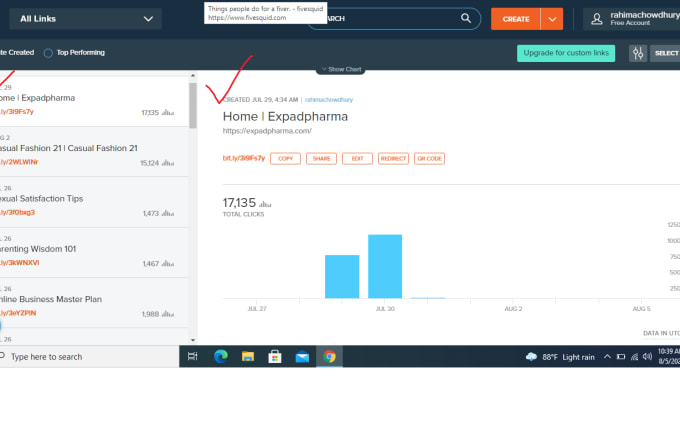Click the Windows Type here to search box

[x=89, y=356]
